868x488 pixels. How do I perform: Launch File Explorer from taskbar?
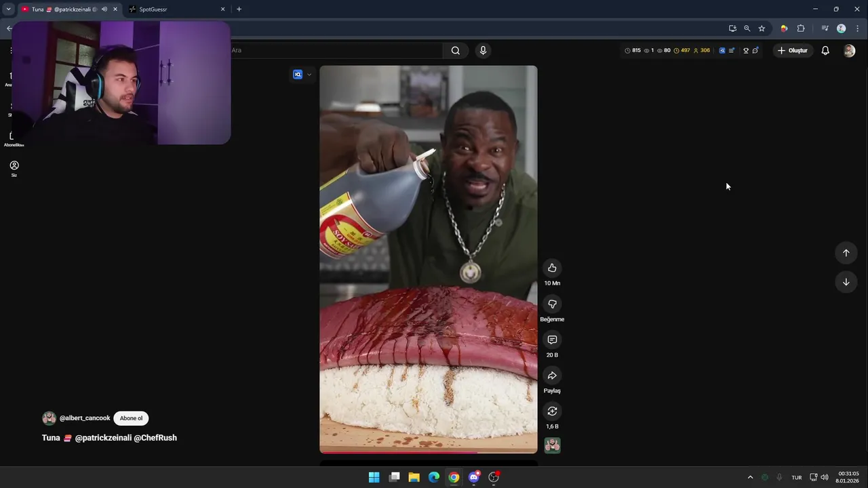414,477
